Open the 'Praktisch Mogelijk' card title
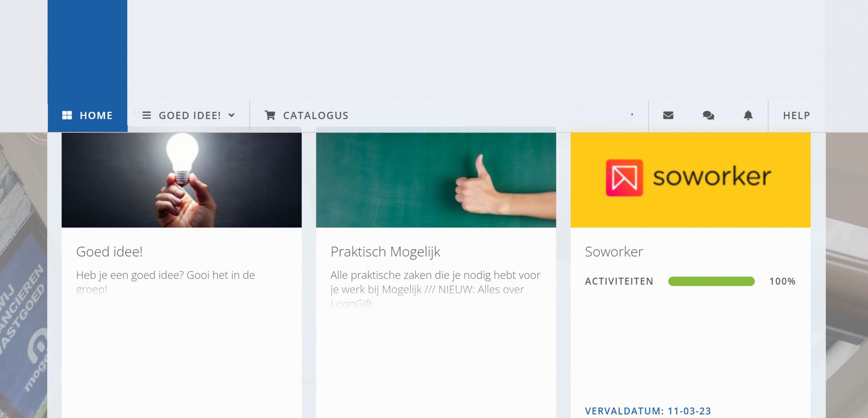This screenshot has width=868, height=418. 385,251
